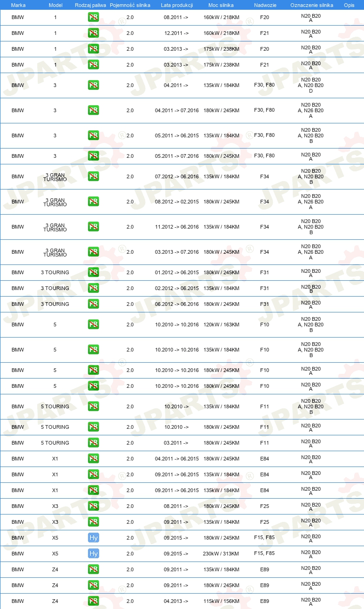
Task: Click petrol icon in 3 Touring 06.2012 row
Action: pos(94,304)
